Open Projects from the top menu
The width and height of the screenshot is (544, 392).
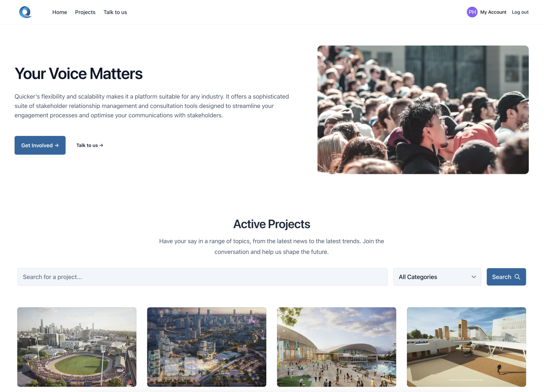tap(85, 12)
